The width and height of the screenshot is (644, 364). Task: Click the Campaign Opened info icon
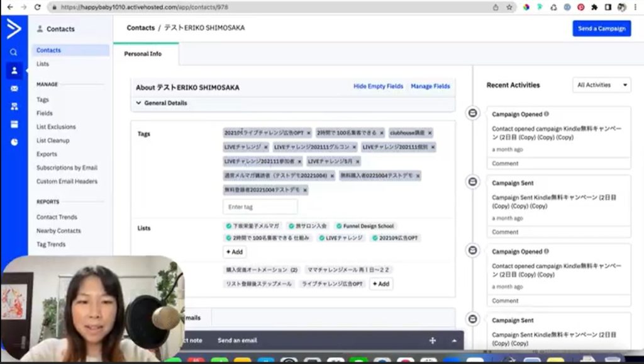coord(546,114)
